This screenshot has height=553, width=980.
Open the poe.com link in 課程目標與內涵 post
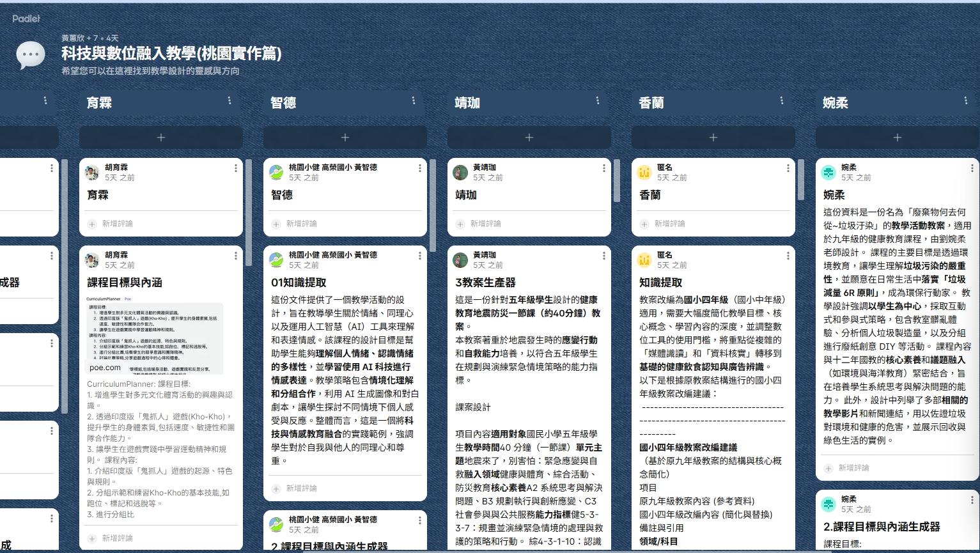(x=104, y=368)
